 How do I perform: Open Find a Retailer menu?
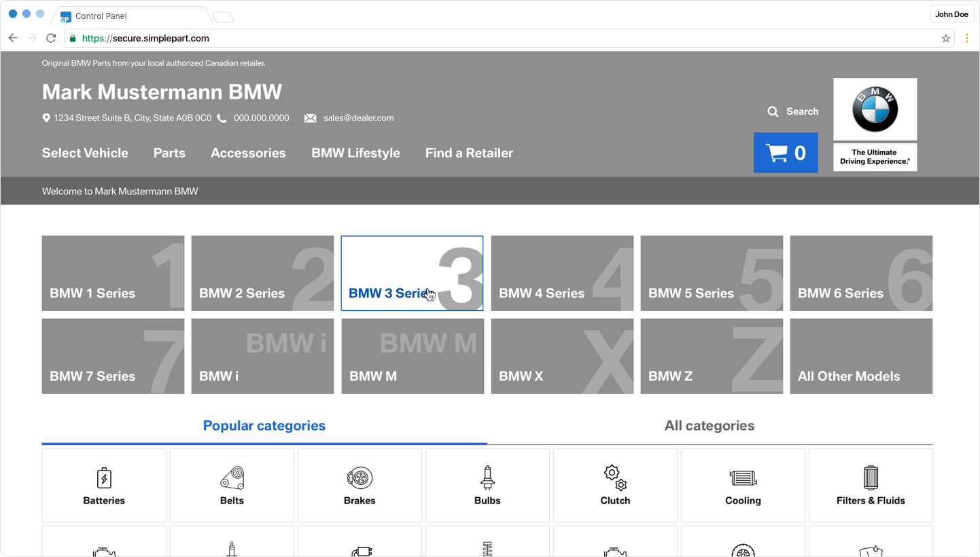click(x=469, y=153)
